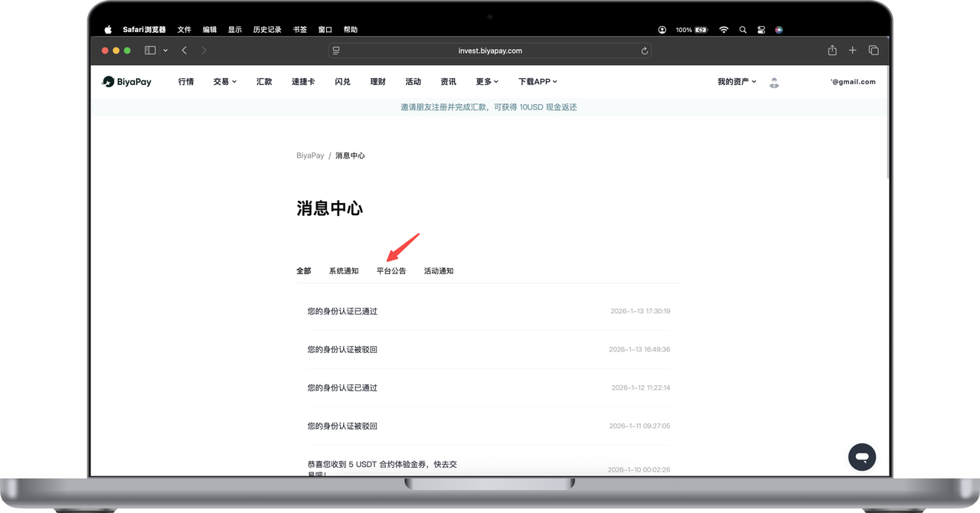The width and height of the screenshot is (980, 513).
Task: Click the BiyaPay logo in header
Action: coord(127,82)
